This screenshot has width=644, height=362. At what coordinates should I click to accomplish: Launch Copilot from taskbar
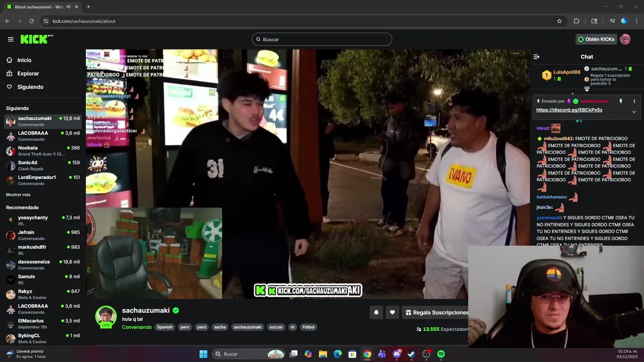pos(308,354)
